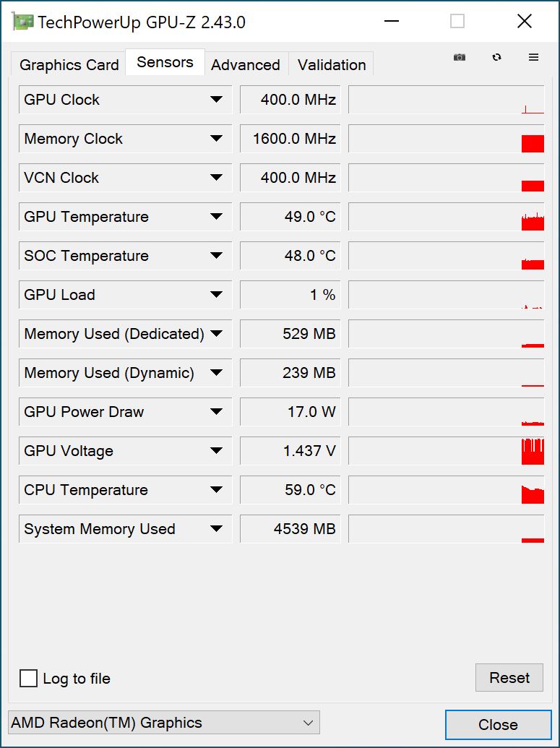
Task: Open the Advanced tab
Action: (246, 65)
